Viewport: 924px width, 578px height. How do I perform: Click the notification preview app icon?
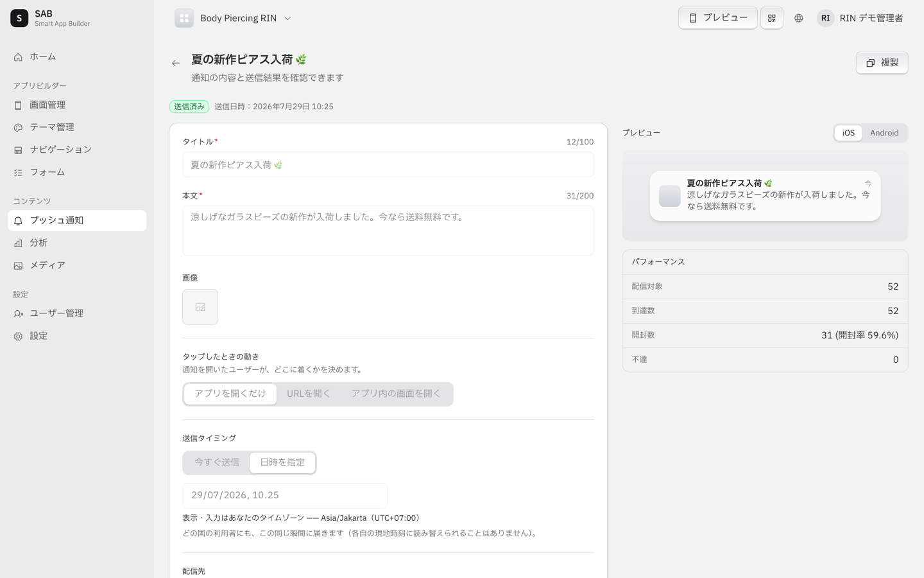click(669, 196)
